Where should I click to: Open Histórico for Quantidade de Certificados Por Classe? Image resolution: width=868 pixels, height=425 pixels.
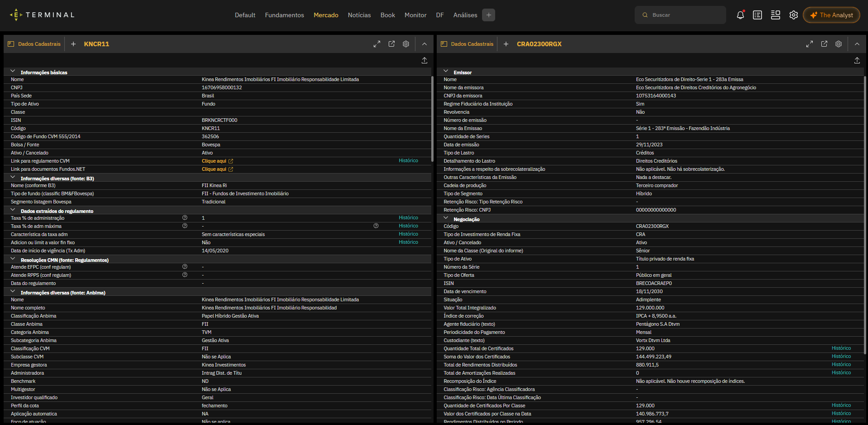point(841,405)
